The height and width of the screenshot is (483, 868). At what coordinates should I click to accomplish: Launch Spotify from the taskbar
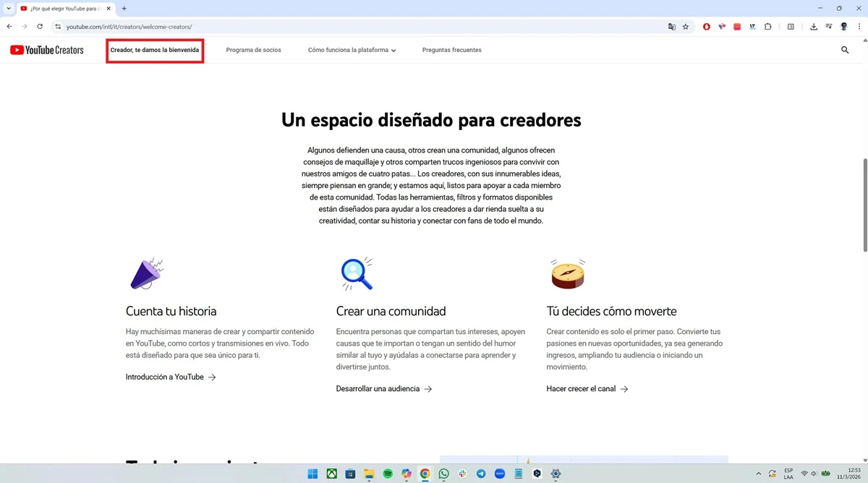[x=388, y=474]
